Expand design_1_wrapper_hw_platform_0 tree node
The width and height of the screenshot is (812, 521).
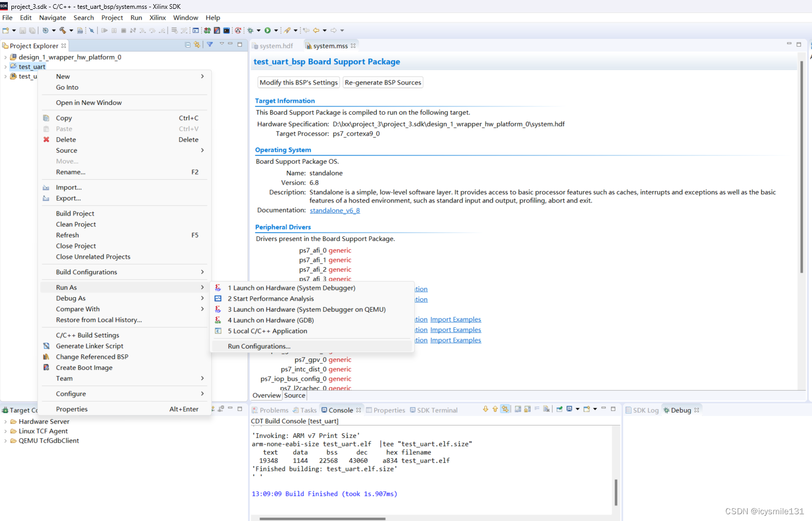[5, 57]
